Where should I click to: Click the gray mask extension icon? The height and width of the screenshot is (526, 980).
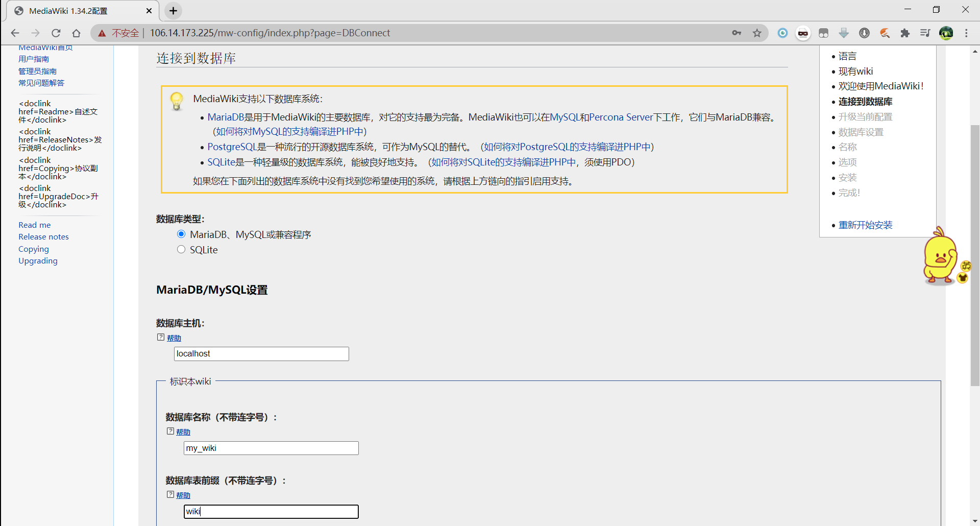click(x=823, y=33)
